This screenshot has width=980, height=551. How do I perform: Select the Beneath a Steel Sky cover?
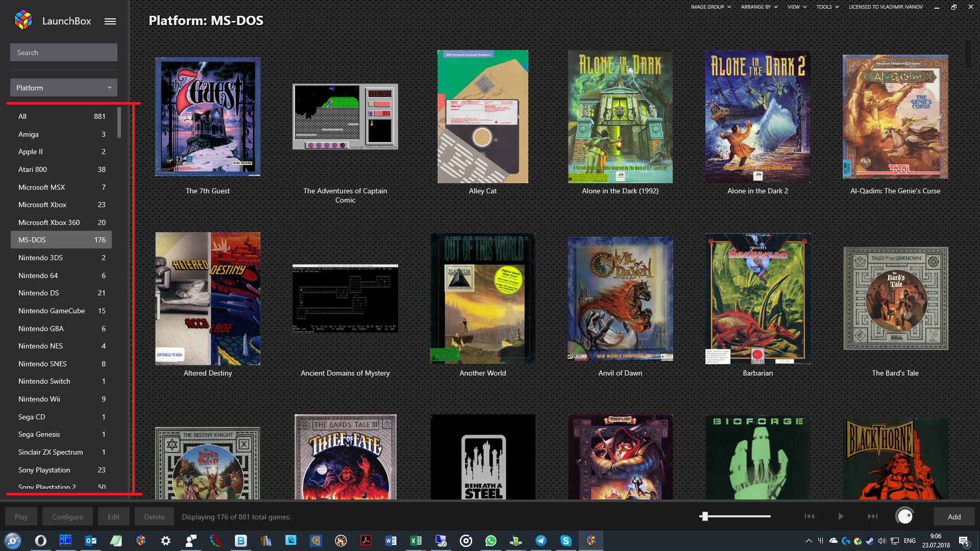483,457
